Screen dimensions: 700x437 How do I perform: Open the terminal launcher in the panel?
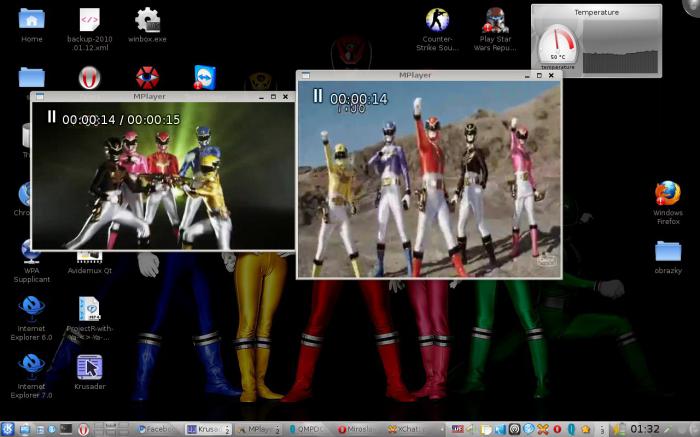coord(66,429)
